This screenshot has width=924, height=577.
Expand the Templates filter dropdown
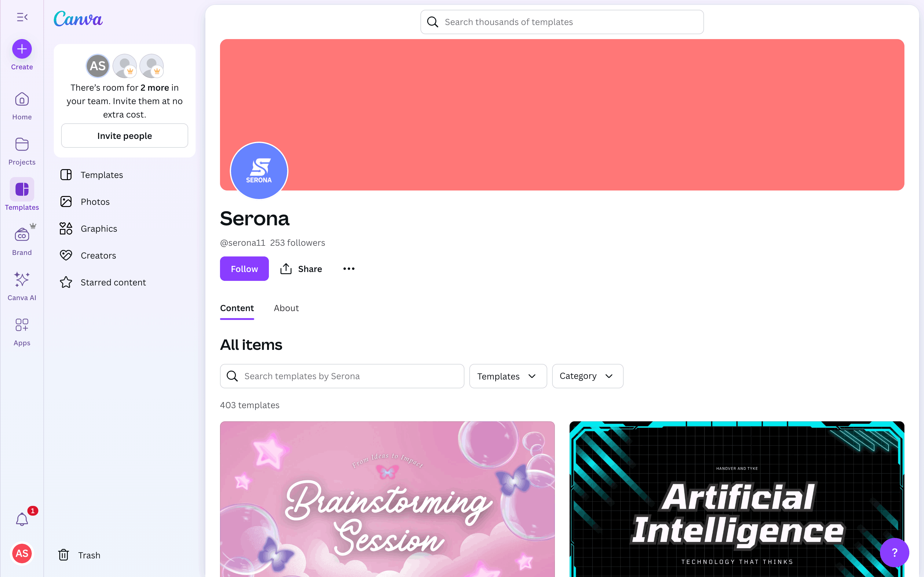[508, 376]
